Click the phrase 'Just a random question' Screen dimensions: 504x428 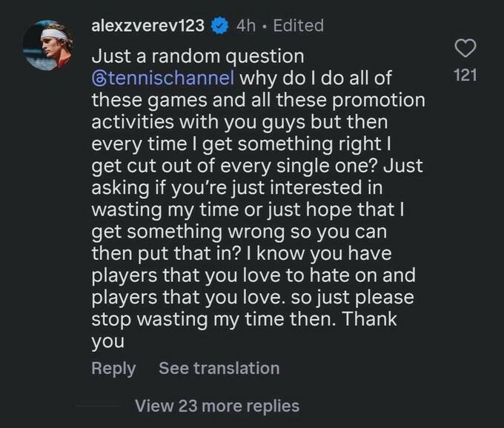pos(198,56)
